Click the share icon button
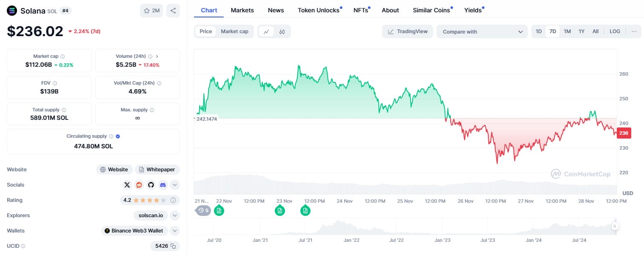Screen dimensions: 644x255 point(173,11)
